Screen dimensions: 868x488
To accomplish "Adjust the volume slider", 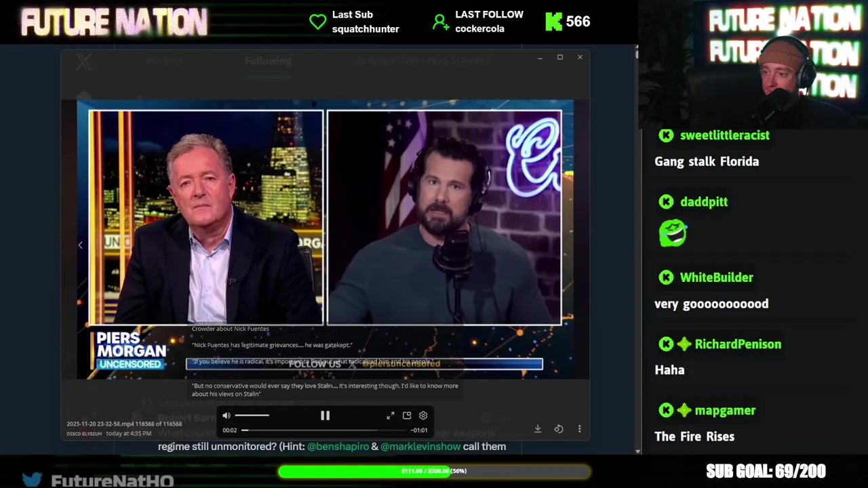I will (252, 415).
